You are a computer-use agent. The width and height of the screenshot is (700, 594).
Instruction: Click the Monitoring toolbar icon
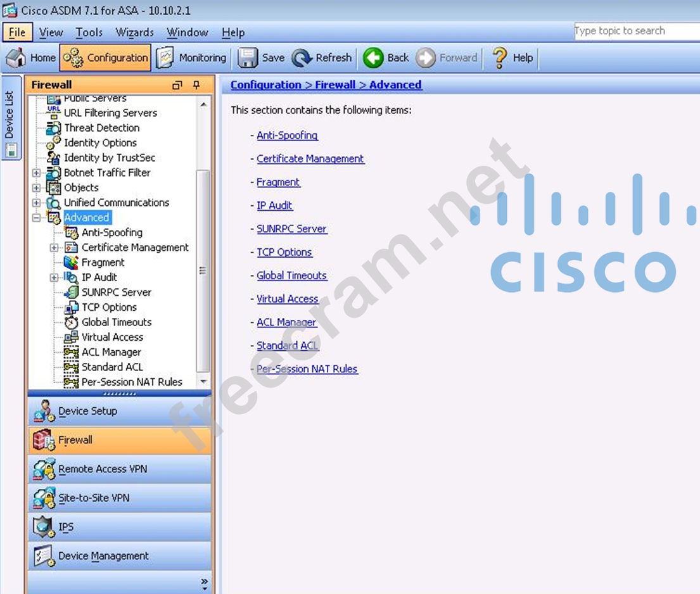coord(165,58)
